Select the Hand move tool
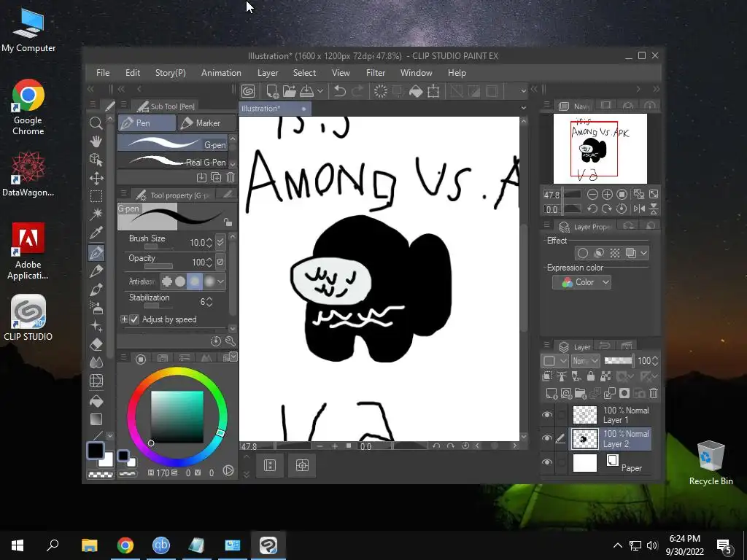747x560 pixels. click(96, 141)
